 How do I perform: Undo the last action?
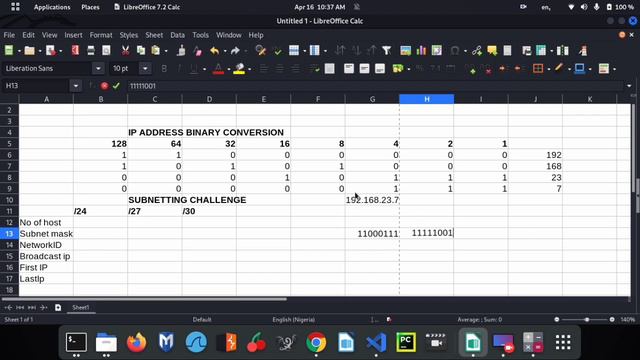(x=214, y=50)
